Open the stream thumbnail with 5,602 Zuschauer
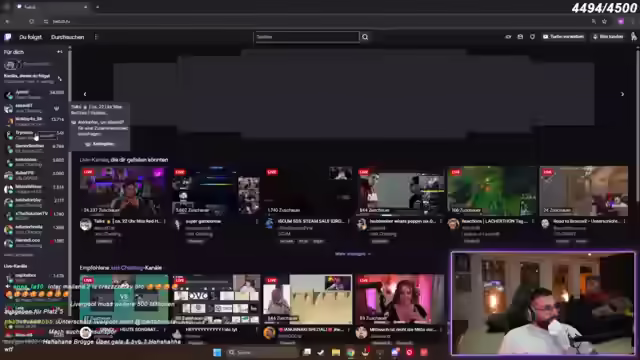The image size is (640, 360). 216,191
